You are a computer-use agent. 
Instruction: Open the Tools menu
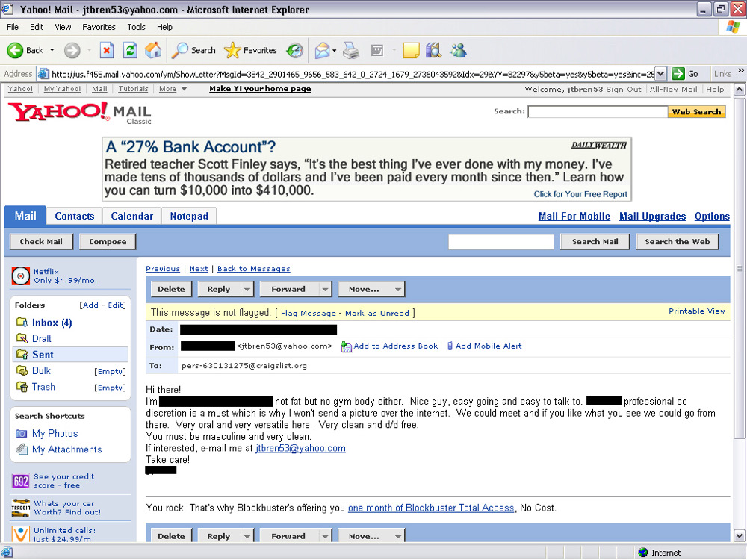pos(136,27)
